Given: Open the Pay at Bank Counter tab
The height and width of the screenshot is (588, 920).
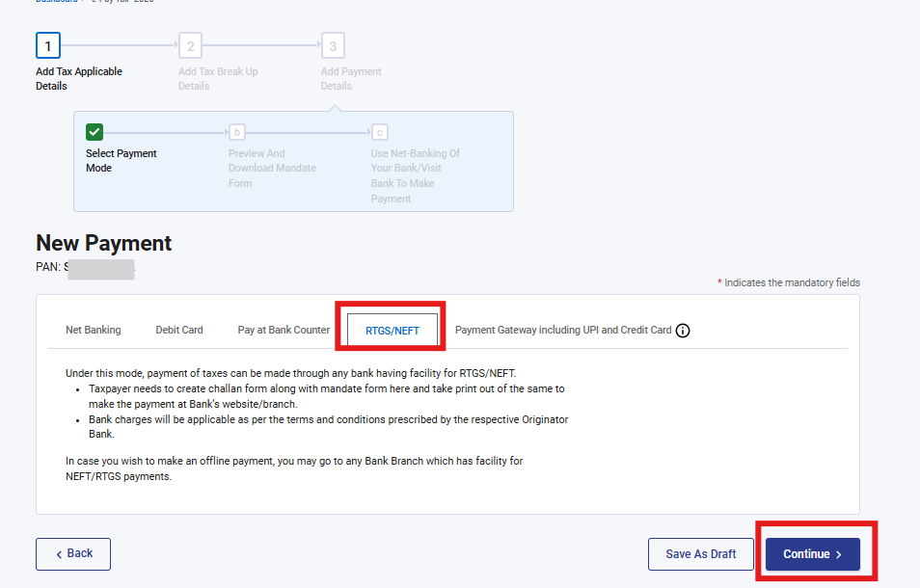Looking at the screenshot, I should pyautogui.click(x=284, y=330).
